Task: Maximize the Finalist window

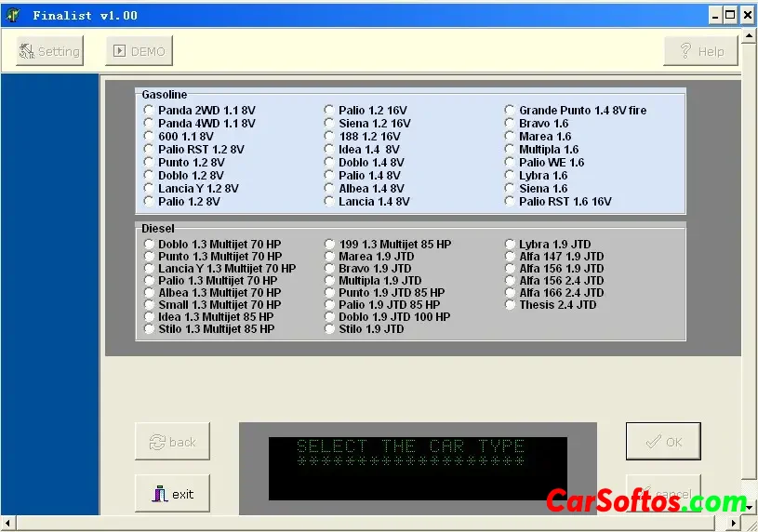Action: click(730, 15)
